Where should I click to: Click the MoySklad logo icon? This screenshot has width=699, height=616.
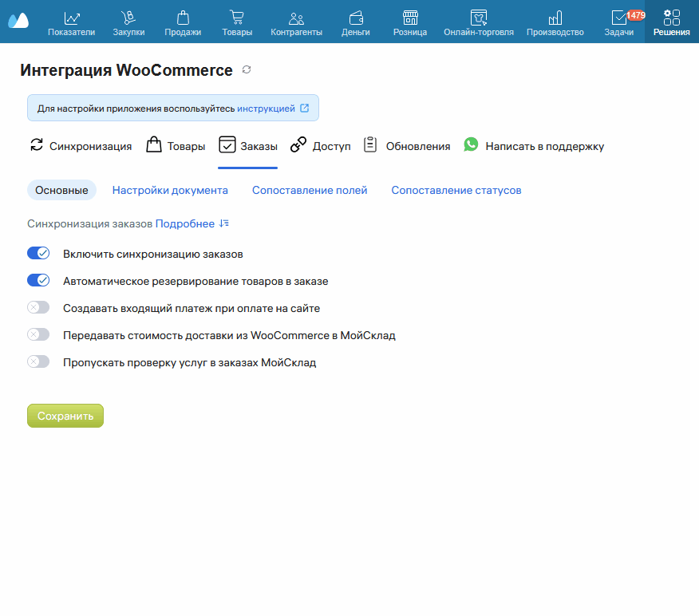18,21
